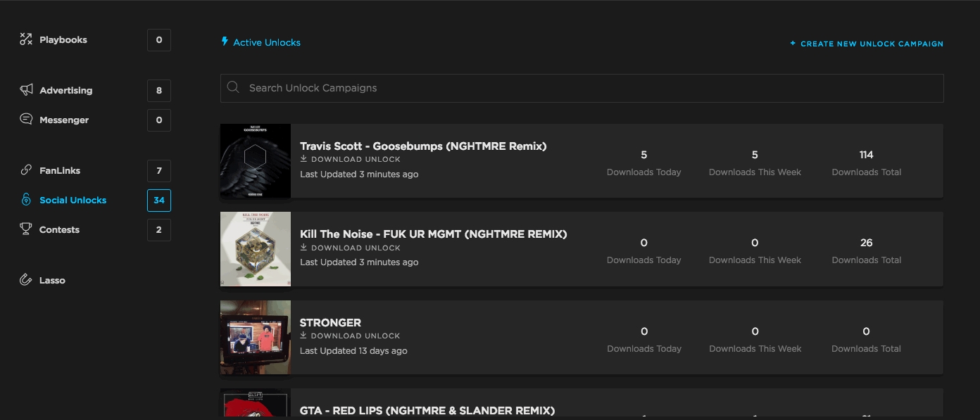Open the Active Unlocks tab
980x420 pixels.
(x=261, y=42)
